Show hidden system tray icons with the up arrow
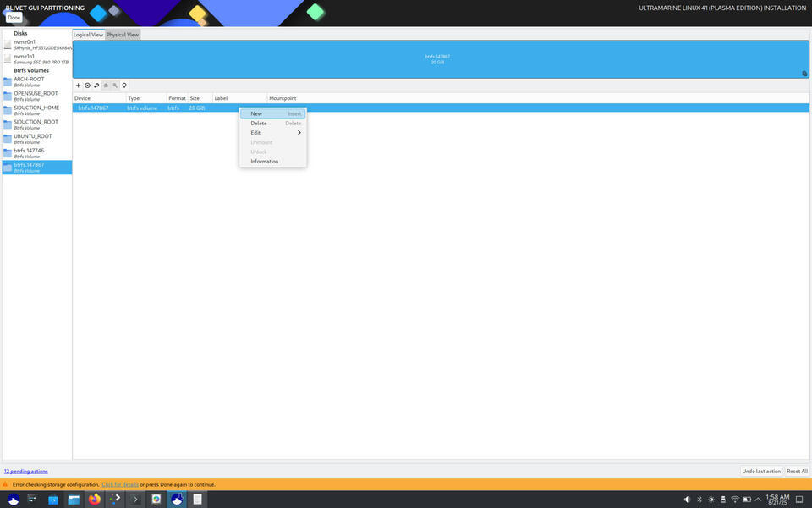 tap(758, 500)
